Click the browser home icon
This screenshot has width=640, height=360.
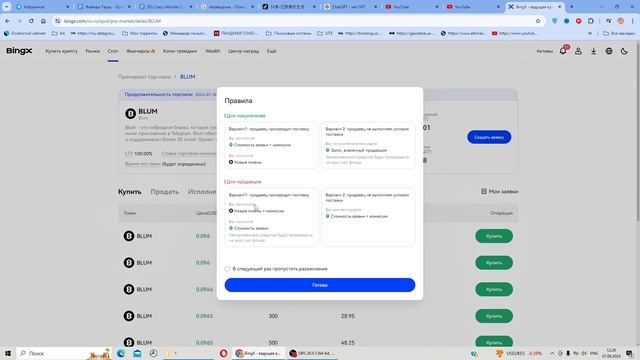[x=43, y=21]
